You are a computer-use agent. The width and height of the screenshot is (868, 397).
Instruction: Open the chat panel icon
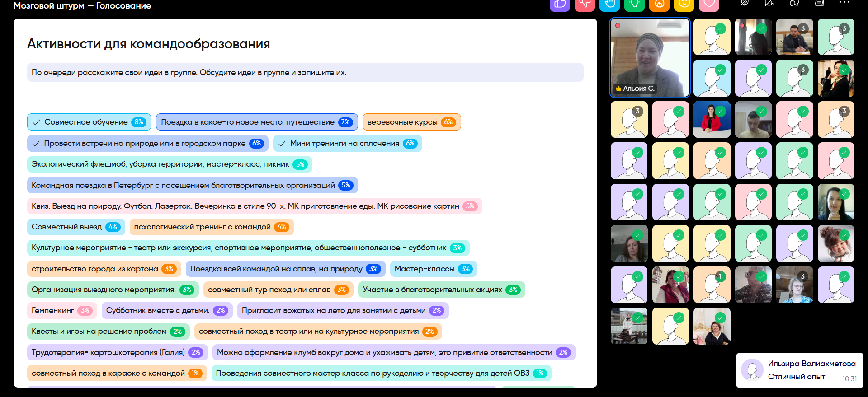794,3
